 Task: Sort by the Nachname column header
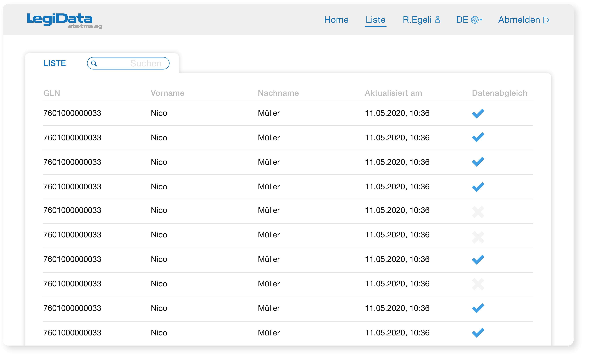click(x=278, y=93)
